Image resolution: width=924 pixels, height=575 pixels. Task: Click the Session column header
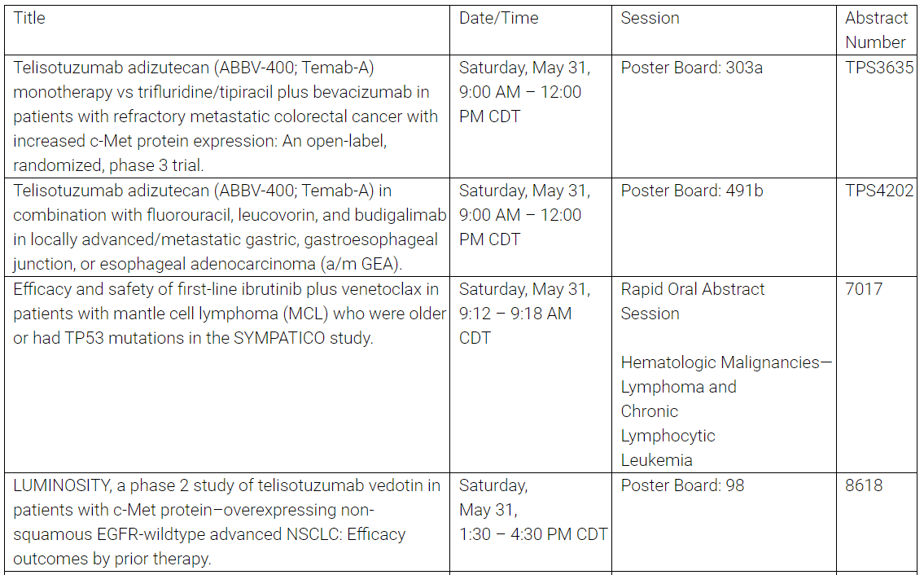pos(650,18)
